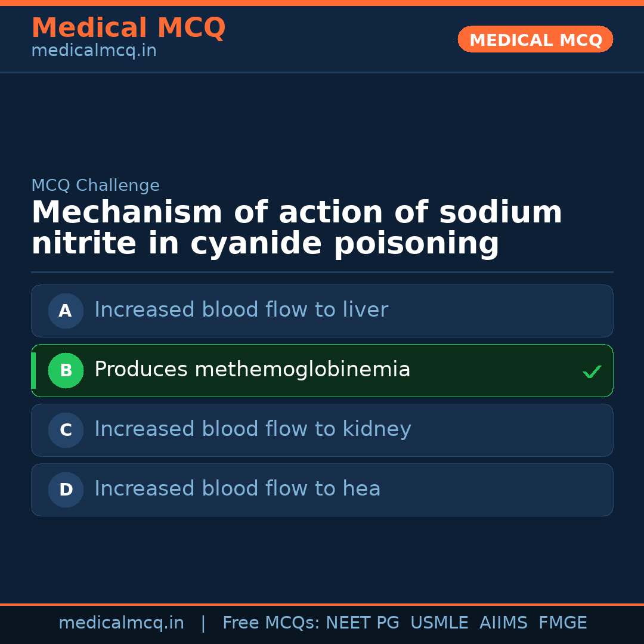Select option 'Increased blood flow to liver'
The image size is (644, 644).
[241, 310]
